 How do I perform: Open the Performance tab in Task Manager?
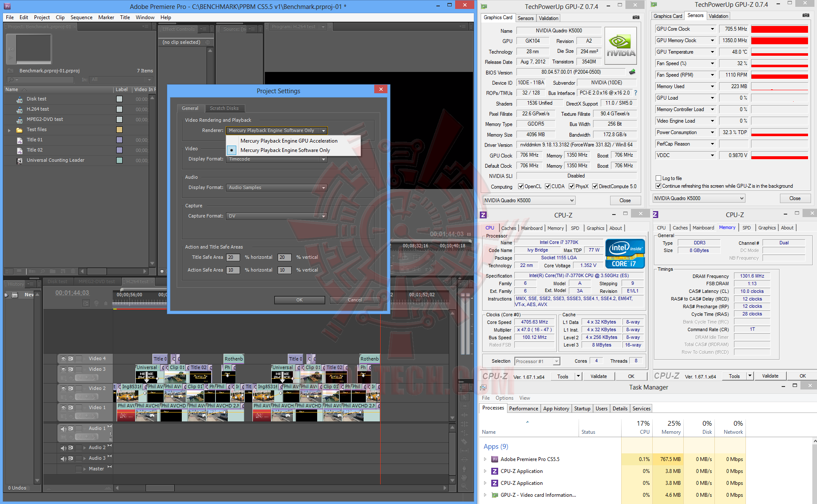pos(524,409)
